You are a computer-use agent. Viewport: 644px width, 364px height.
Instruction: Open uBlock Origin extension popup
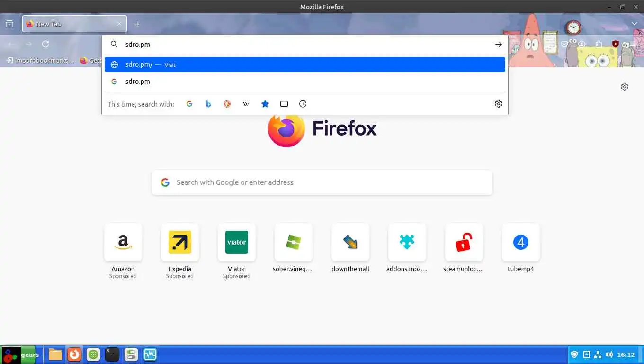pos(615,44)
